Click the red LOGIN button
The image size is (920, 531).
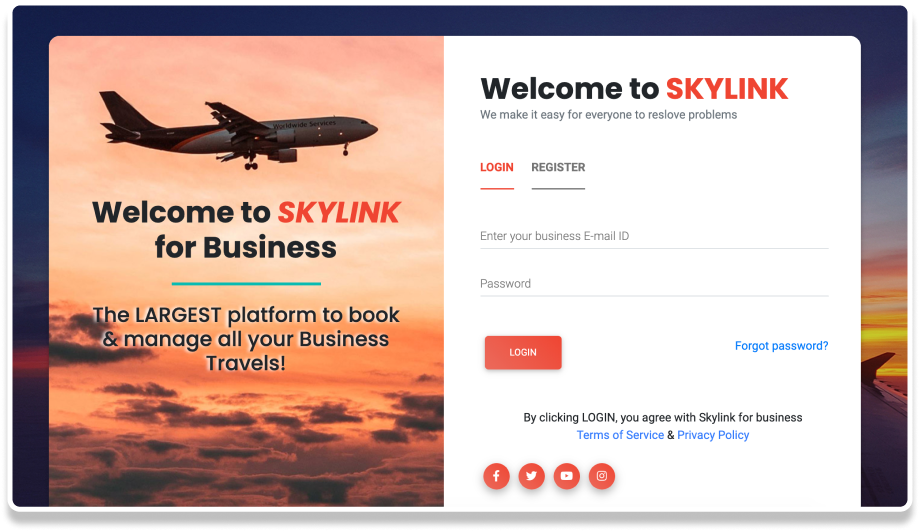coord(523,353)
